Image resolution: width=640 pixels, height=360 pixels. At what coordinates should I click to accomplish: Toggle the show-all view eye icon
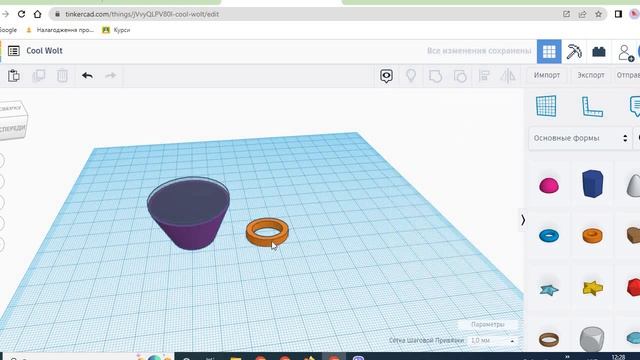click(386, 76)
